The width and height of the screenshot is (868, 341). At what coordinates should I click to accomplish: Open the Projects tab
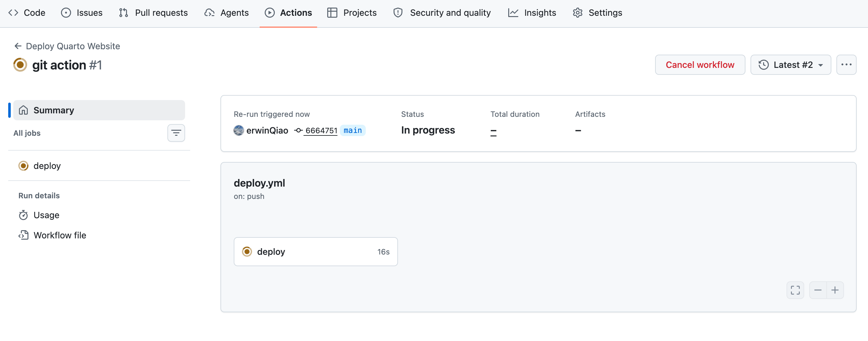click(352, 13)
